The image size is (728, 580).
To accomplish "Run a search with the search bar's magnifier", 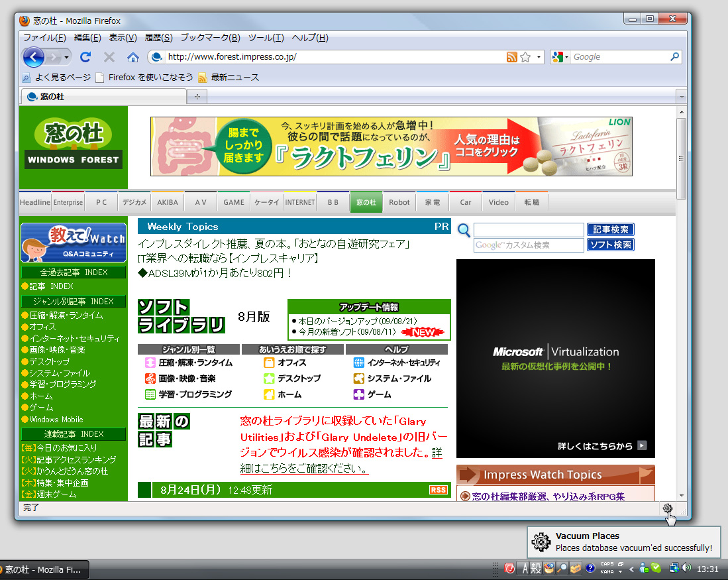I will pyautogui.click(x=674, y=57).
